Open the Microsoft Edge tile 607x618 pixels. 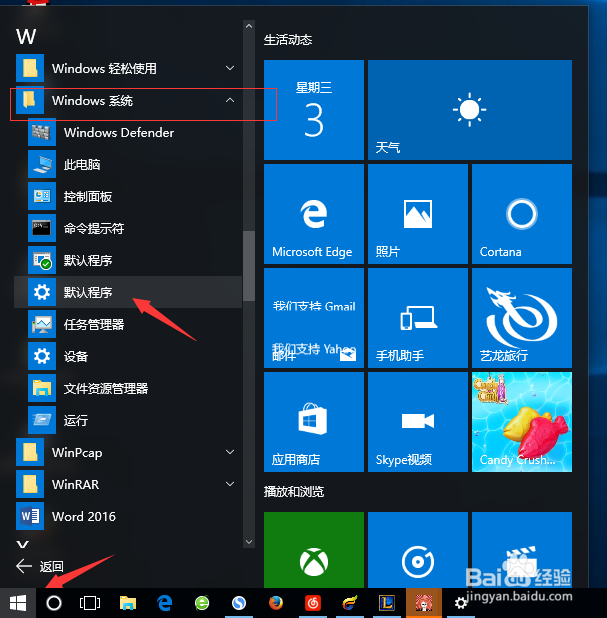coord(314,214)
